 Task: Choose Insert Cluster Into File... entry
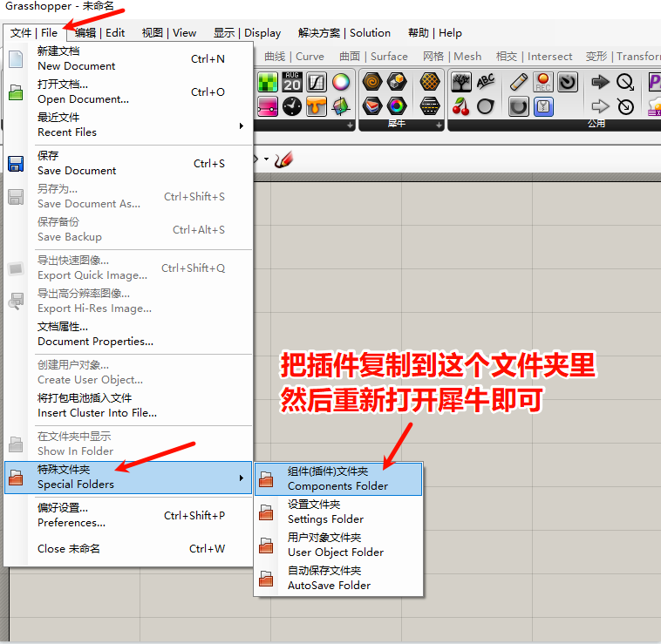pos(129,405)
